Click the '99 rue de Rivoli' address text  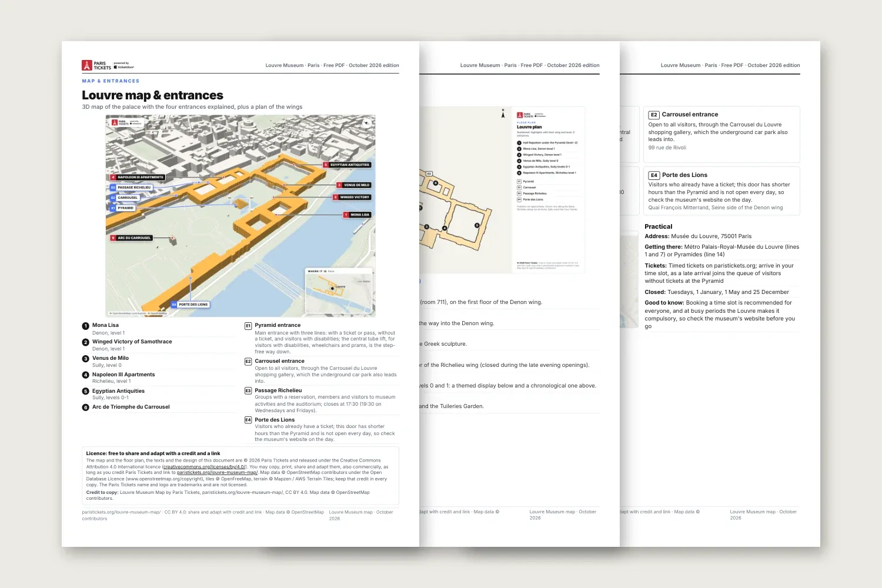(667, 148)
